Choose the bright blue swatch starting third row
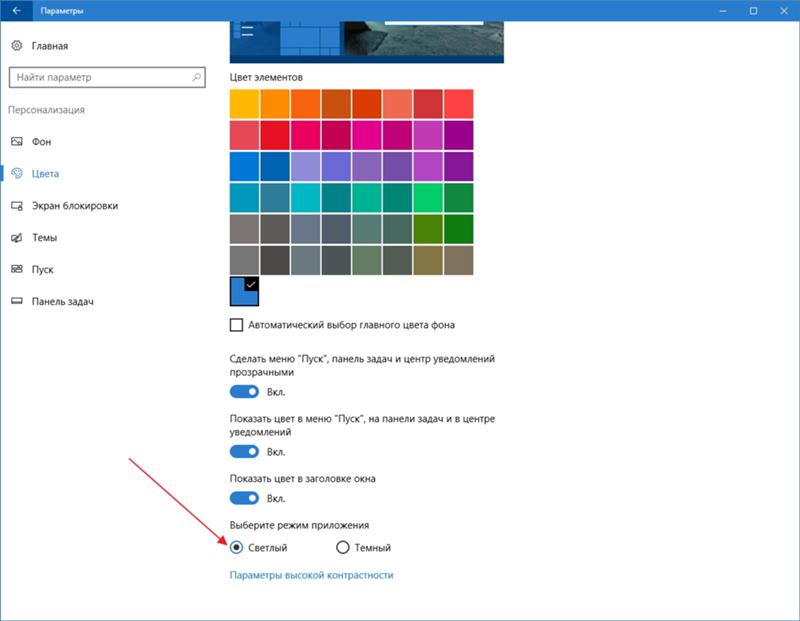The image size is (800, 621). [244, 166]
